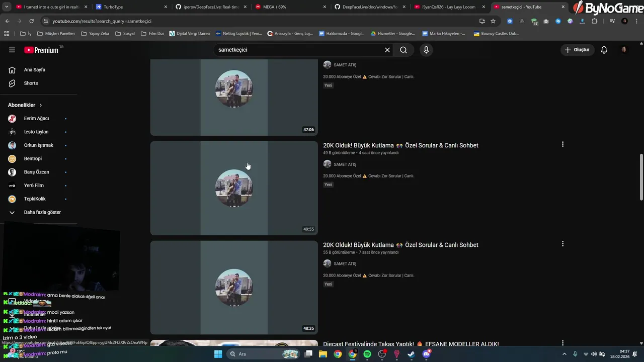Open more options for Diecast Festivalinde video

pyautogui.click(x=562, y=343)
